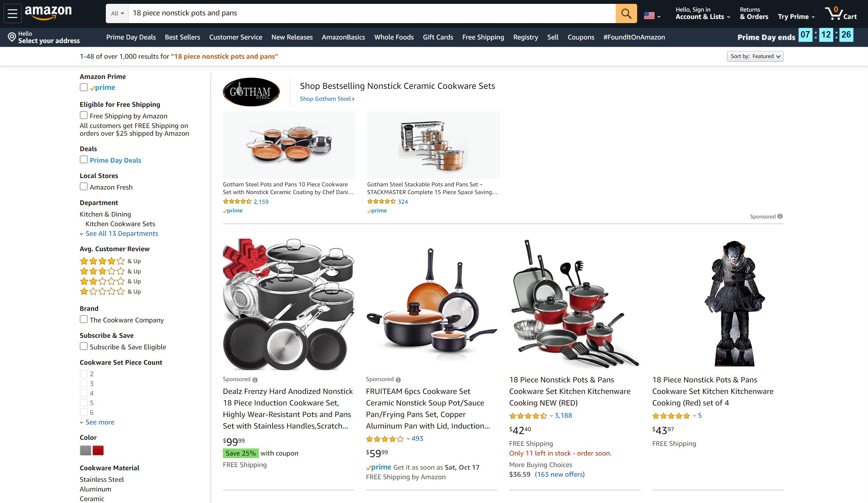This screenshot has height=503, width=868.
Task: Click the Gotham Steel brand logo
Action: [251, 92]
